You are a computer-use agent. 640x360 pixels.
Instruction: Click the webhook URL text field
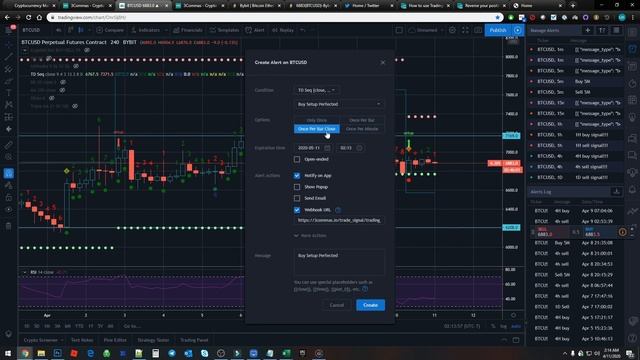tap(339, 220)
